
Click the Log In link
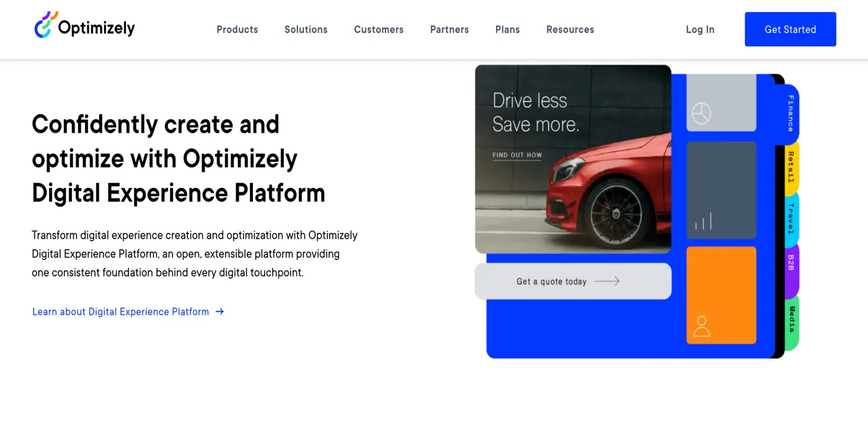click(700, 29)
